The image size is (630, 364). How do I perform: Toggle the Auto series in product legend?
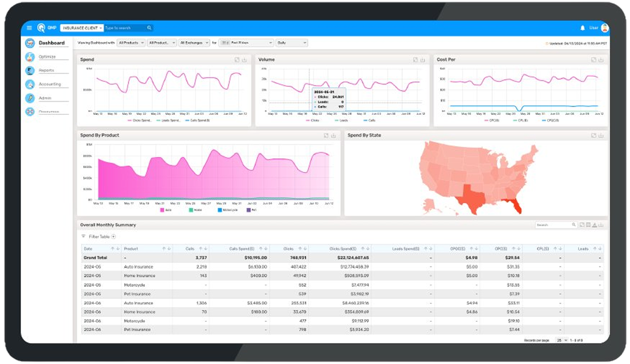[166, 210]
